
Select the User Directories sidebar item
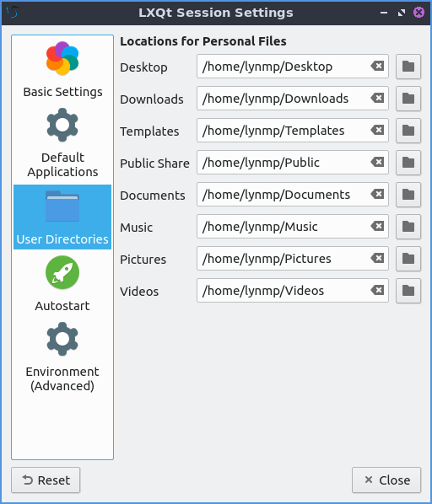(x=62, y=217)
